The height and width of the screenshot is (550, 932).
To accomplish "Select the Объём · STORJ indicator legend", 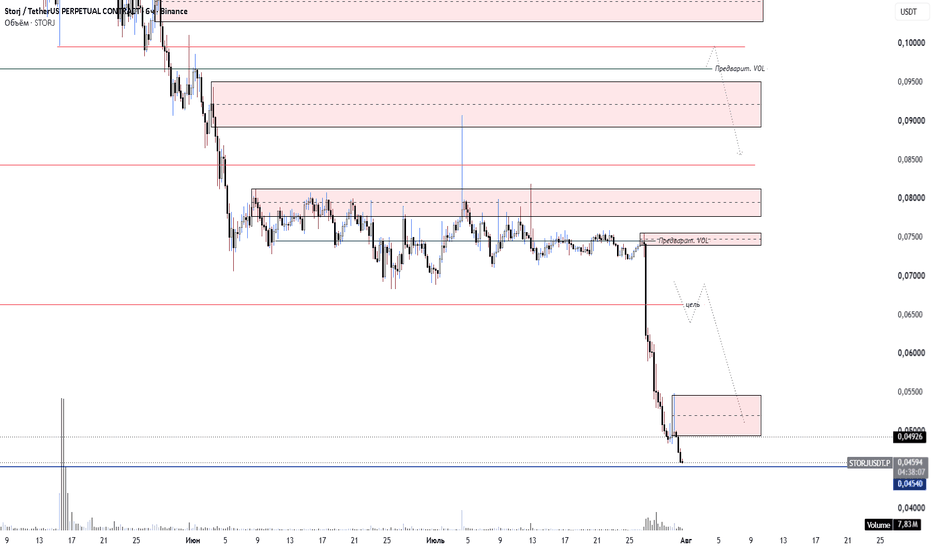I will [x=30, y=23].
